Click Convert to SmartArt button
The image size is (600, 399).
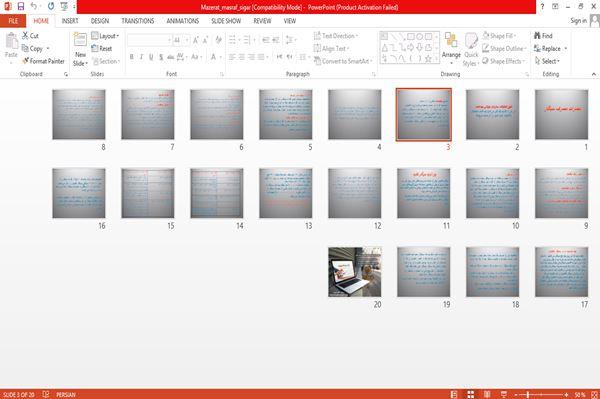point(342,61)
